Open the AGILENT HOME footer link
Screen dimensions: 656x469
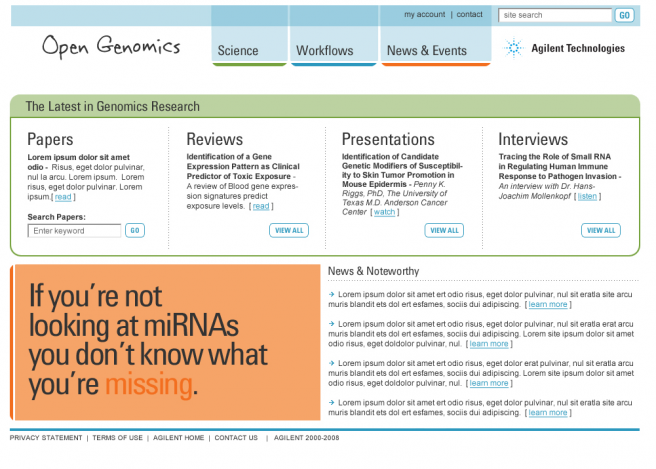tap(179, 438)
